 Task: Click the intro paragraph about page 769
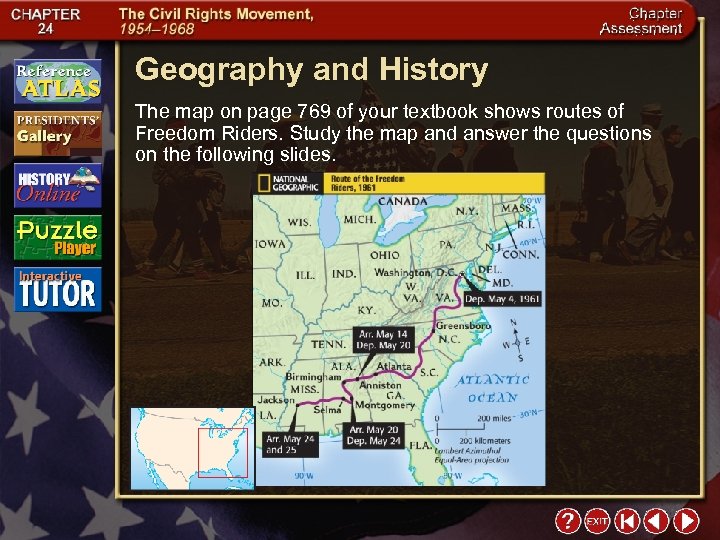click(393, 133)
